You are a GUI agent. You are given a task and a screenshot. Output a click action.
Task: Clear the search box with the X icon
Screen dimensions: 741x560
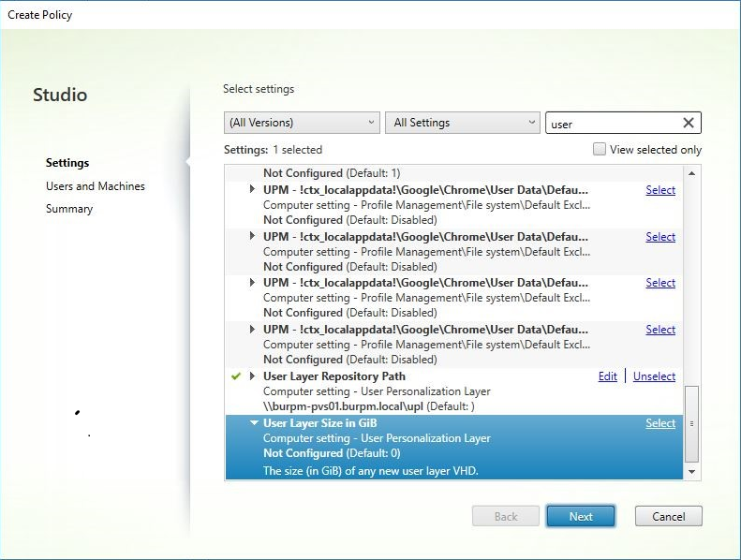[689, 123]
